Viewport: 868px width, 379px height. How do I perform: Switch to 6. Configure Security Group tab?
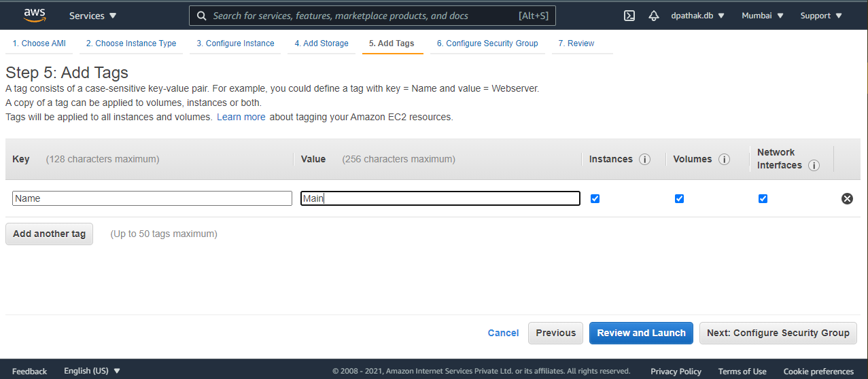pyautogui.click(x=487, y=43)
